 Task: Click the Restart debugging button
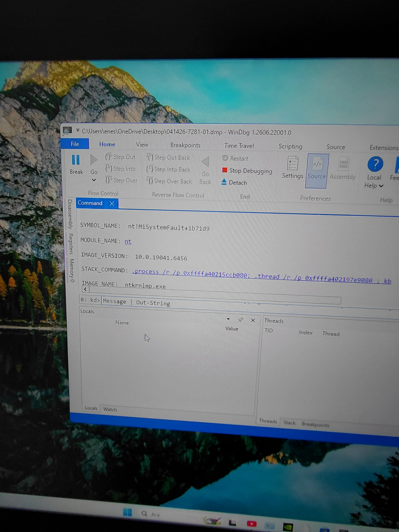pos(235,158)
